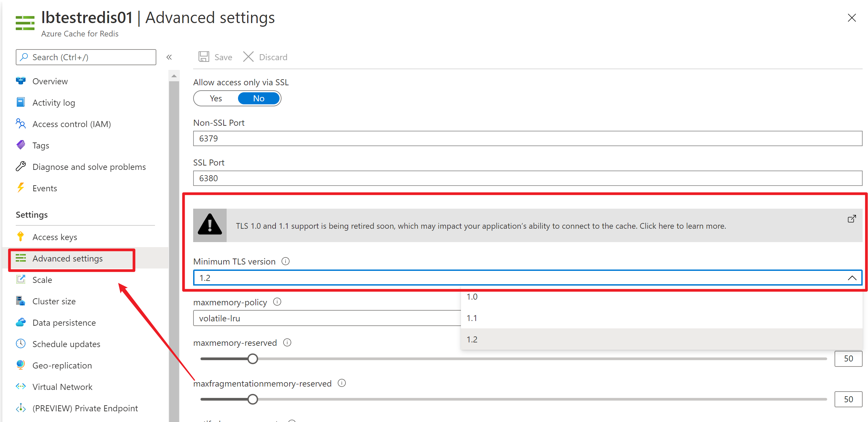868x422 pixels.
Task: Open Geo-replication settings
Action: click(x=62, y=365)
